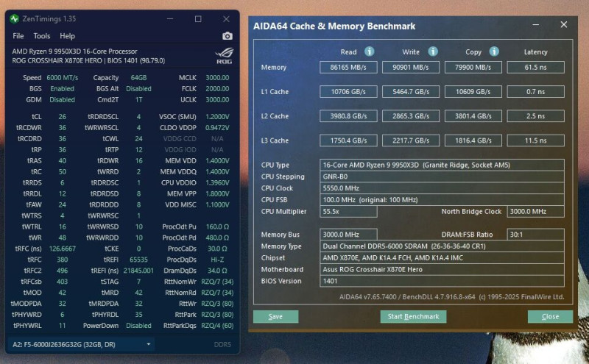Open the Help menu in ZenTimings
Screen dimensions: 589x364
click(x=67, y=36)
